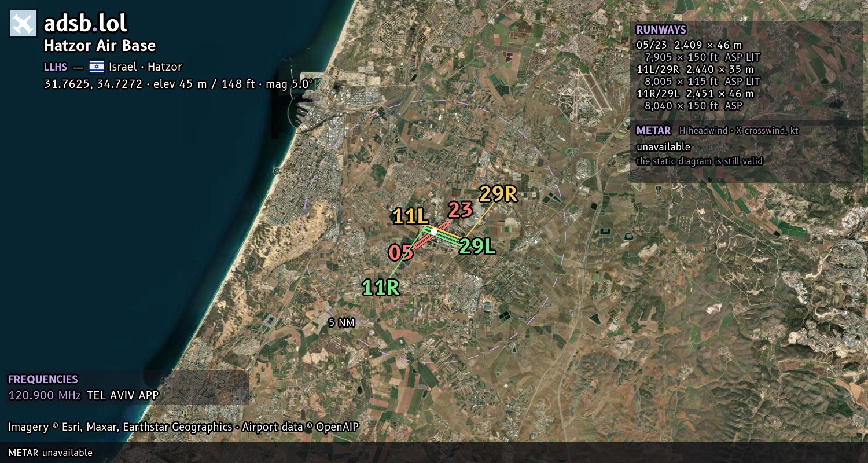Screen dimensions: 868x463
Task: Select the 29R runway label
Action: [x=498, y=194]
